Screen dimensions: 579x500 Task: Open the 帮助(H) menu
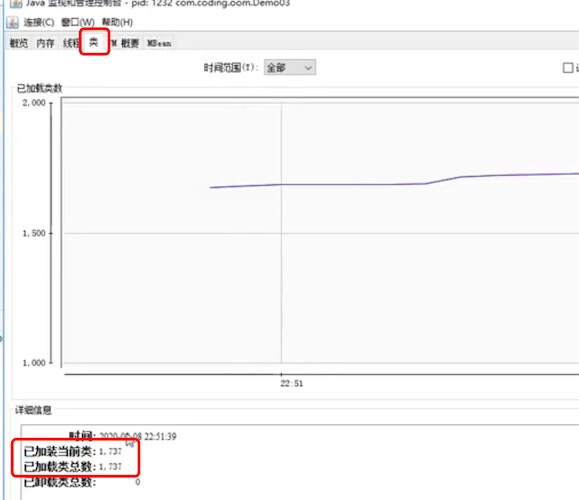coord(117,23)
